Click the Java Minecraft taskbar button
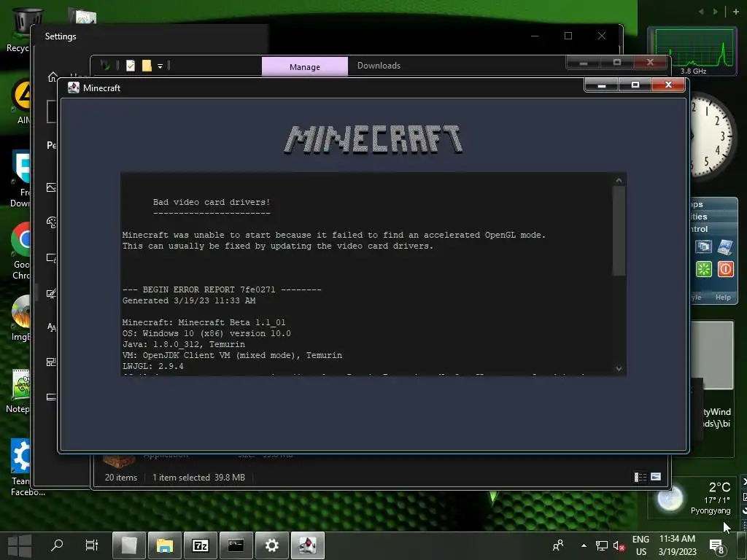 pyautogui.click(x=308, y=545)
